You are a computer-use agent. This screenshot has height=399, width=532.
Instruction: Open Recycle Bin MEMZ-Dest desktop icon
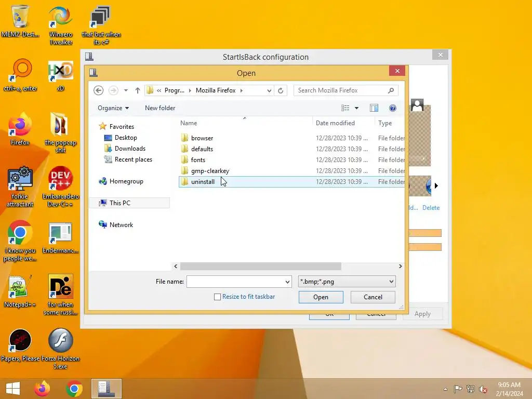[20, 21]
